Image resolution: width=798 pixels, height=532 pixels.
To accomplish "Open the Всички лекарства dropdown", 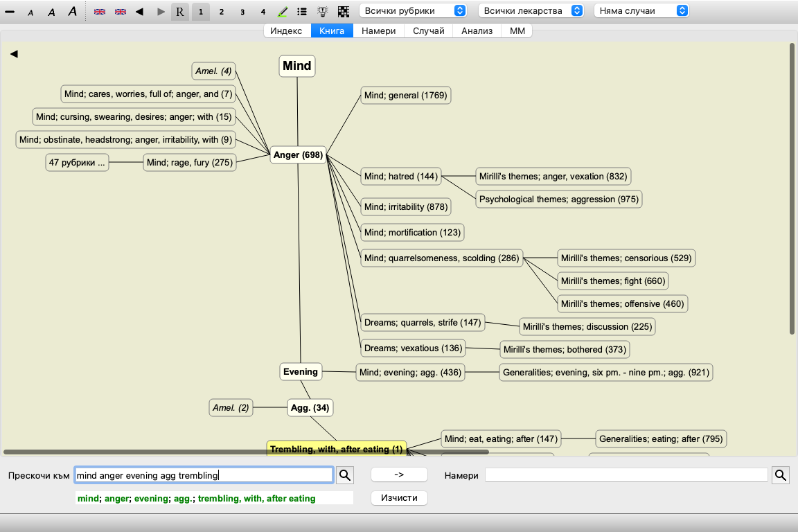I will pyautogui.click(x=531, y=10).
